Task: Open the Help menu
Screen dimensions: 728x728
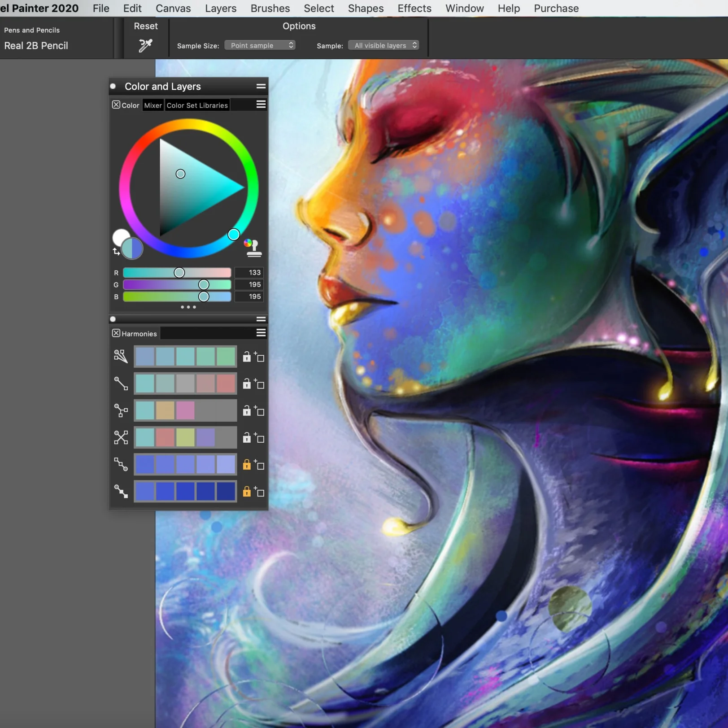Action: (509, 8)
